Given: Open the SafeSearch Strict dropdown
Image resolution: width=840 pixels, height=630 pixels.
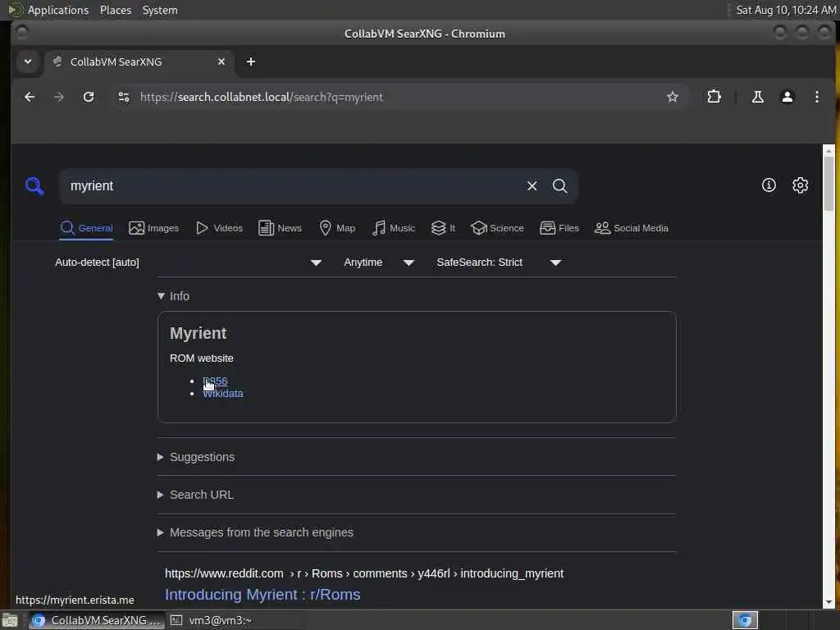Looking at the screenshot, I should coord(498,262).
